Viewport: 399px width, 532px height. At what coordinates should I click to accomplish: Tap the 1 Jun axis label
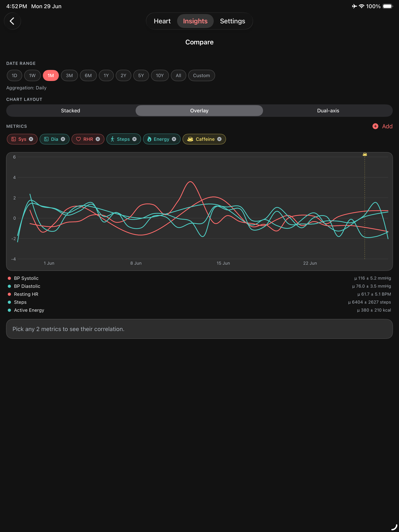tap(49, 263)
